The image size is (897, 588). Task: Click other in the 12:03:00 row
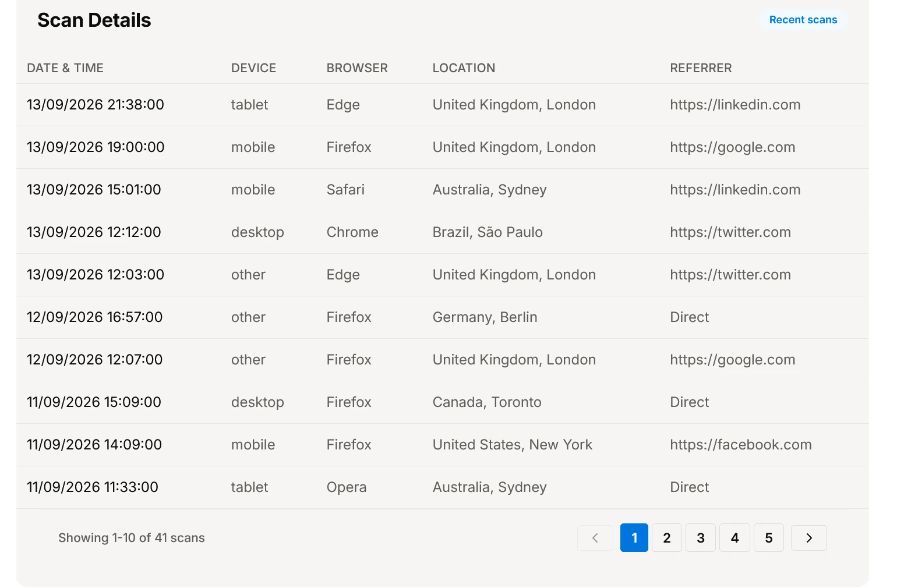(248, 275)
